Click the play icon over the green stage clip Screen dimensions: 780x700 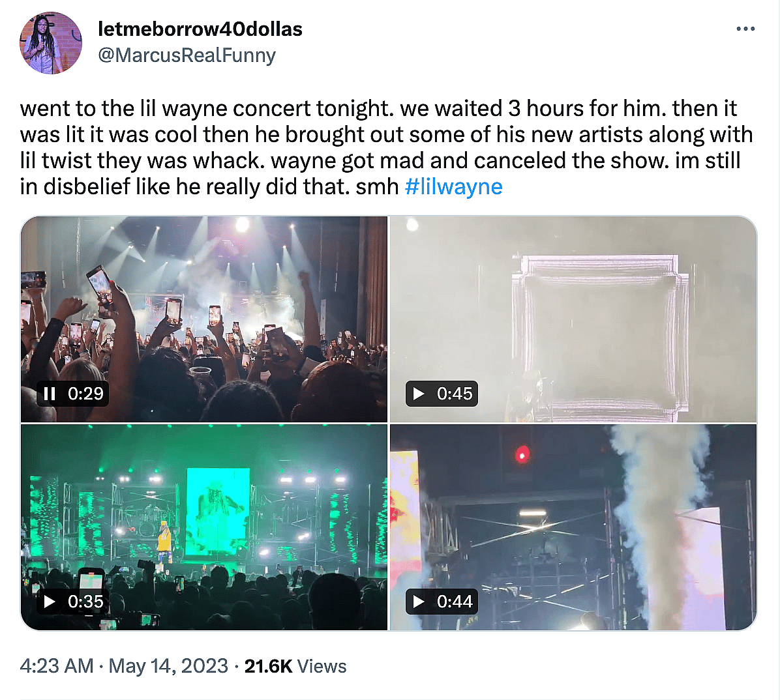tap(49, 601)
